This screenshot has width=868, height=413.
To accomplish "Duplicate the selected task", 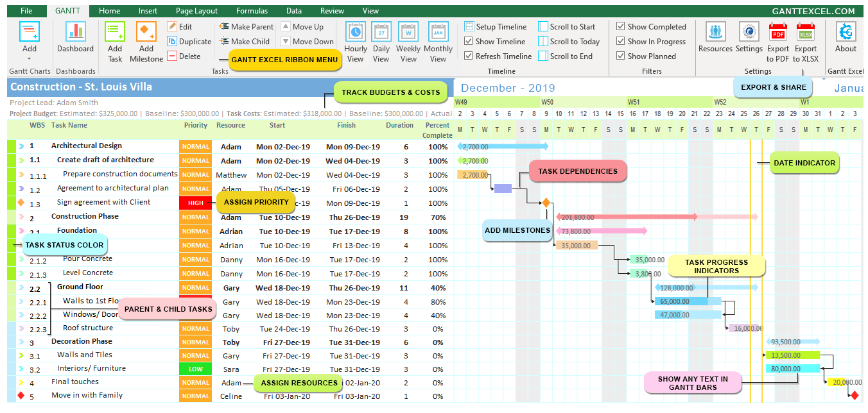I will [189, 42].
